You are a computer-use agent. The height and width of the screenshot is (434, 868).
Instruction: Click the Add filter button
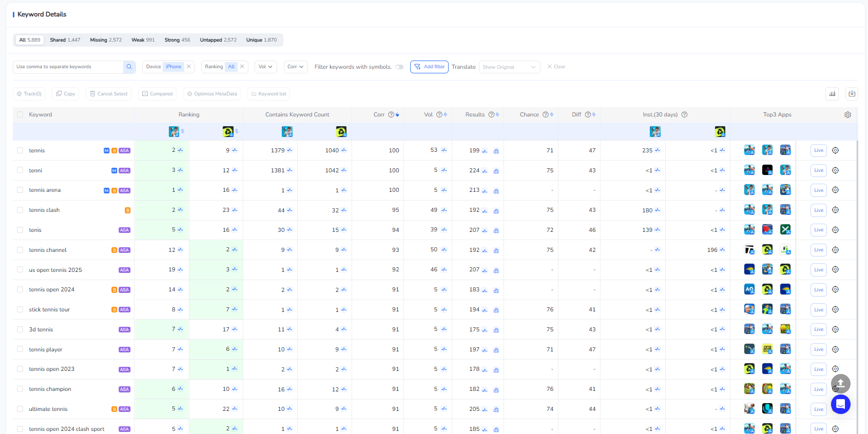(x=429, y=67)
